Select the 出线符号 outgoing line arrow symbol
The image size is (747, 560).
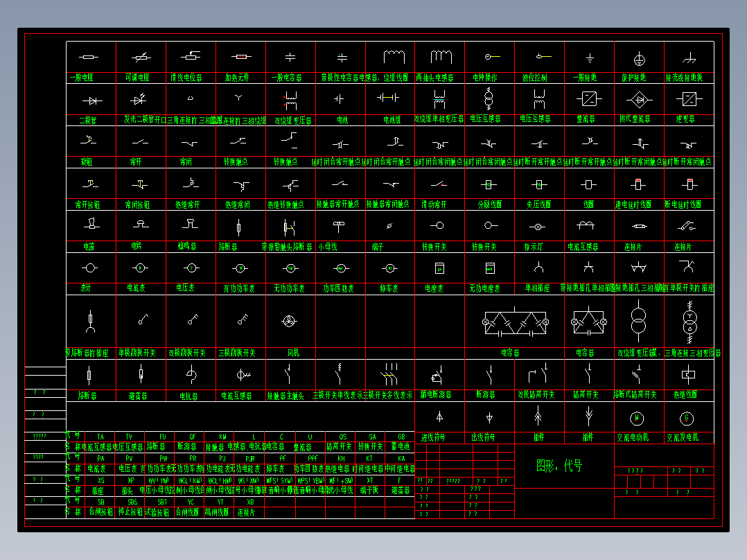click(x=489, y=418)
